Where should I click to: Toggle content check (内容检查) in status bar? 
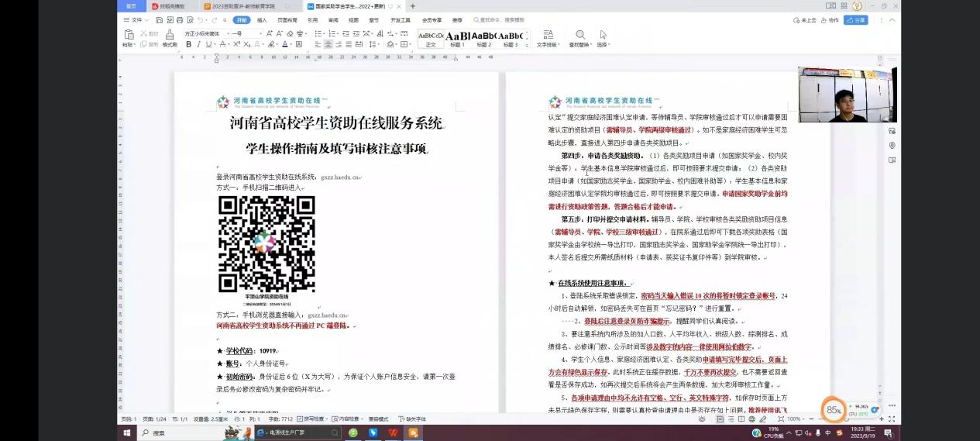[346, 419]
